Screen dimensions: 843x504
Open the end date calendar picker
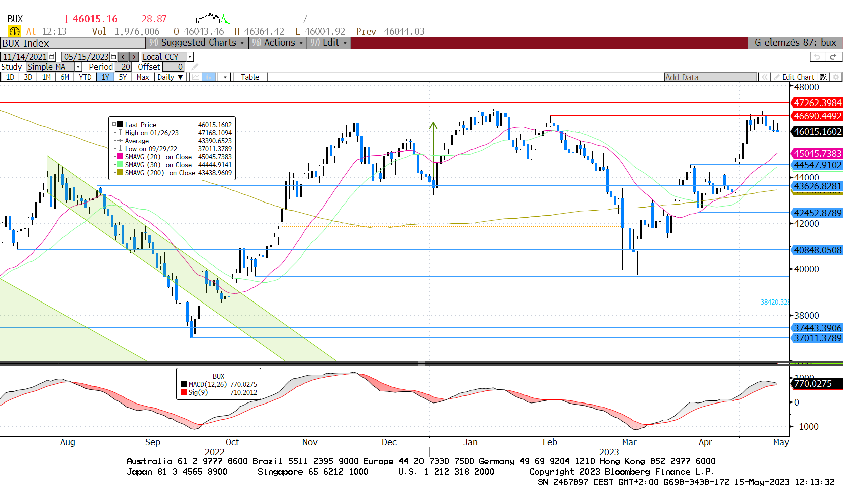[x=113, y=57]
